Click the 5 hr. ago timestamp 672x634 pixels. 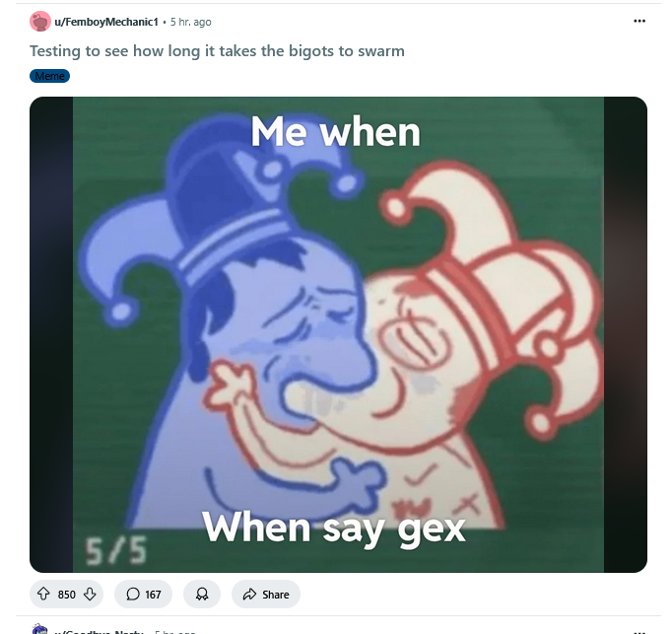191,22
